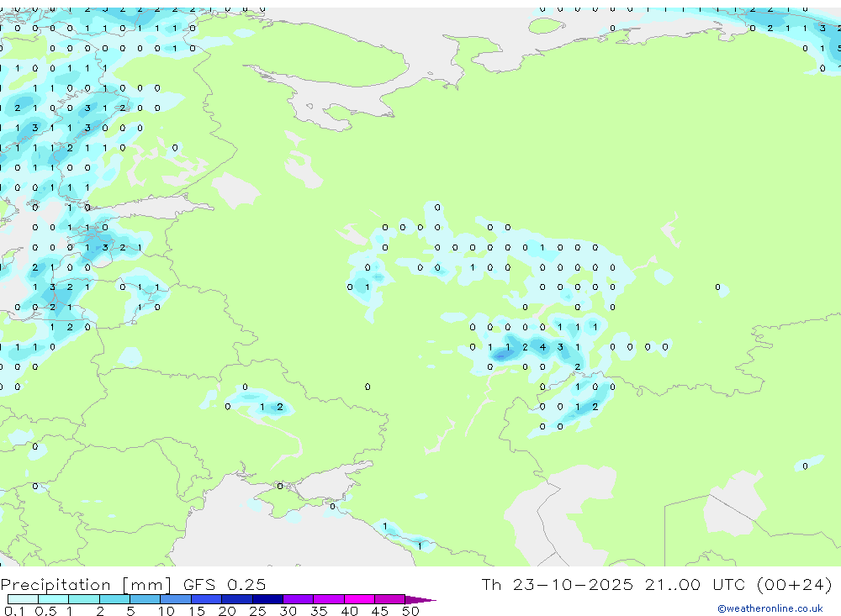The width and height of the screenshot is (841, 616).
Task: Click the legend label "10"
Action: tap(167, 611)
